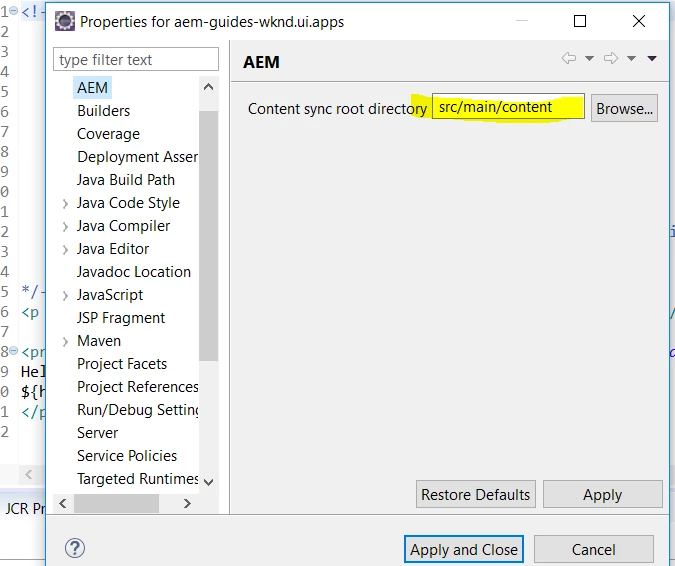
Task: Expand the Java Code Style node
Action: [x=65, y=204]
